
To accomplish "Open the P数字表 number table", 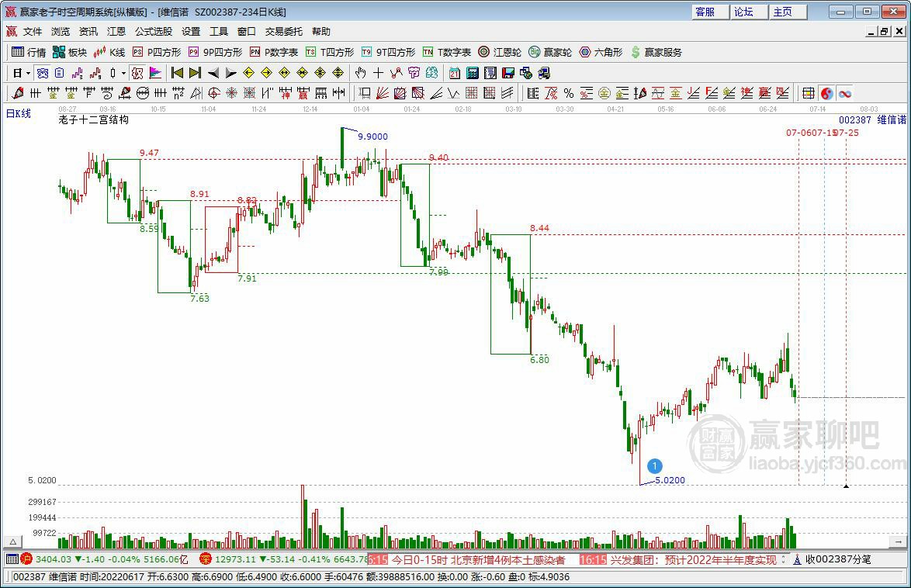I will [x=274, y=52].
